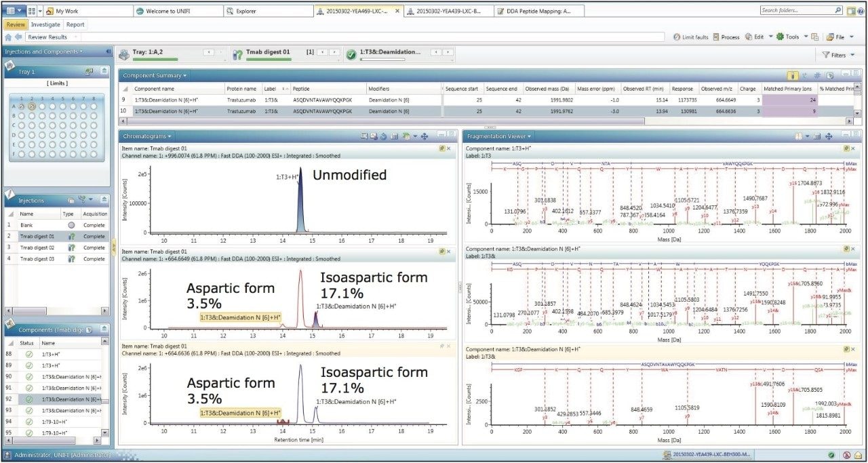
Task: Toggle the number sign icon in Component Summary toolbar
Action: pos(818,75)
